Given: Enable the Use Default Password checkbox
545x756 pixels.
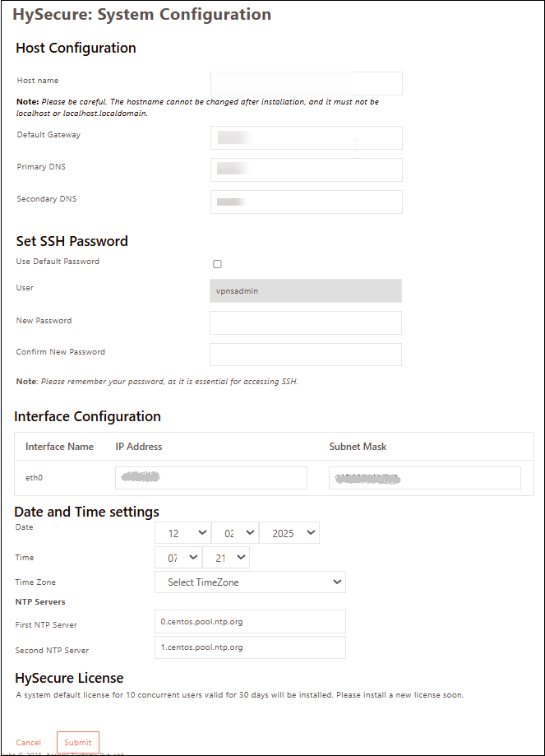Looking at the screenshot, I should click(x=217, y=264).
